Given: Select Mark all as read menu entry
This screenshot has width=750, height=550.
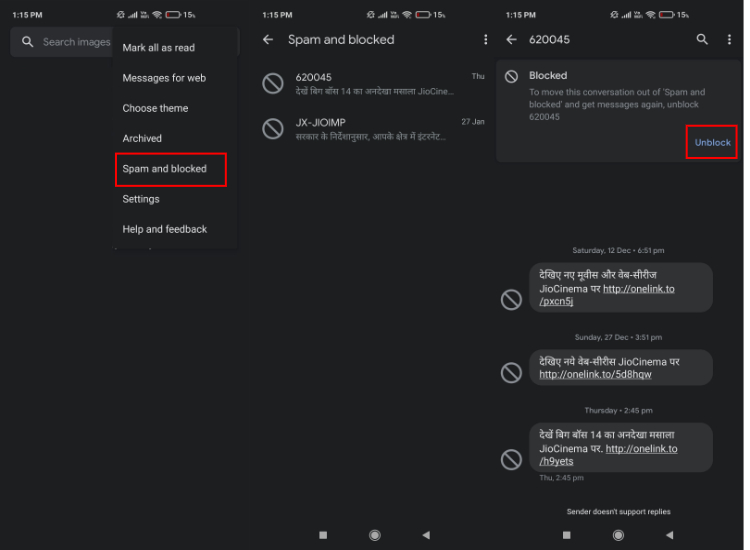Looking at the screenshot, I should point(158,48).
